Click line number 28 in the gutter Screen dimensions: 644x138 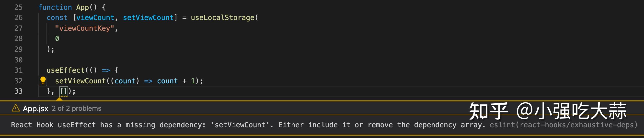(x=19, y=39)
